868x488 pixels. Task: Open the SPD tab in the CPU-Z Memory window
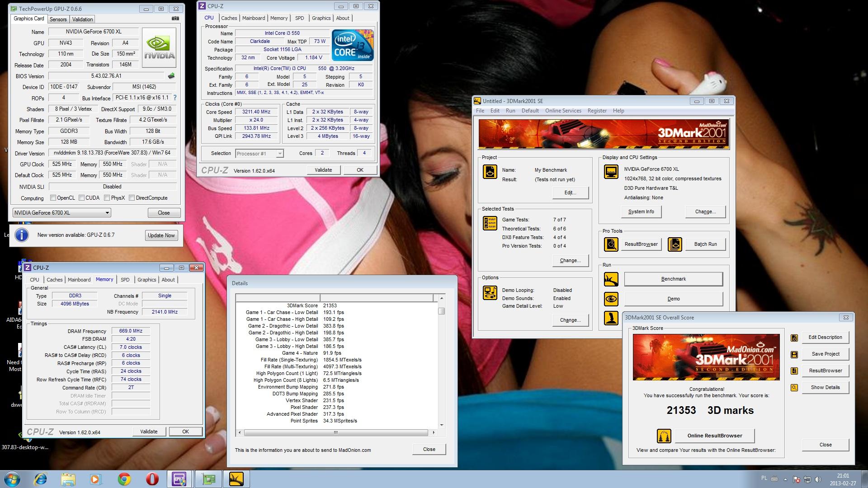[125, 280]
